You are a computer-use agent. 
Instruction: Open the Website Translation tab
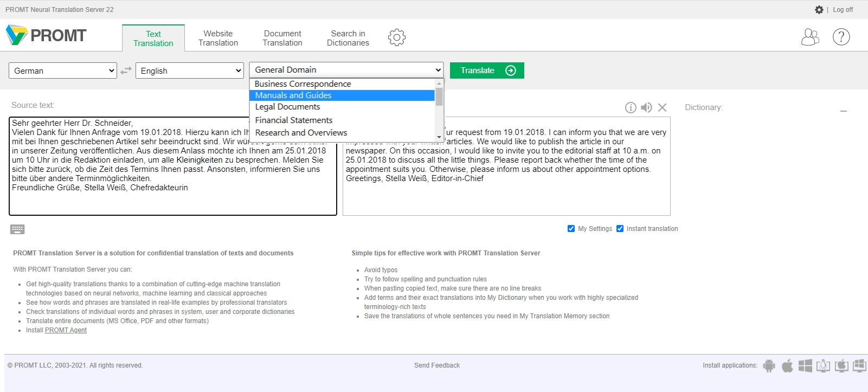click(218, 38)
